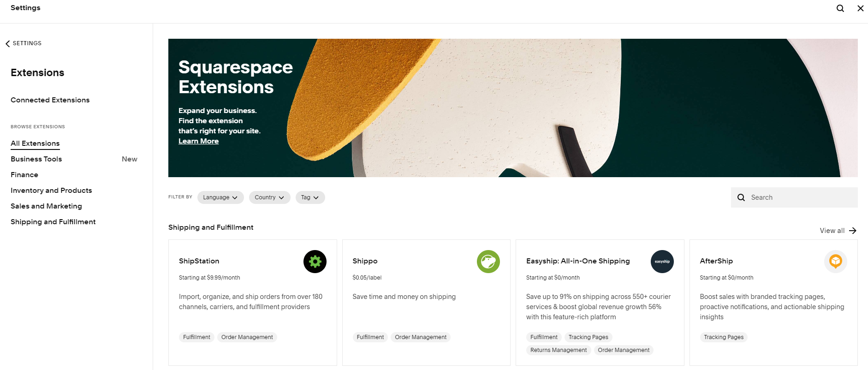Image resolution: width=868 pixels, height=370 pixels.
Task: Select All Extensions category
Action: [x=35, y=143]
